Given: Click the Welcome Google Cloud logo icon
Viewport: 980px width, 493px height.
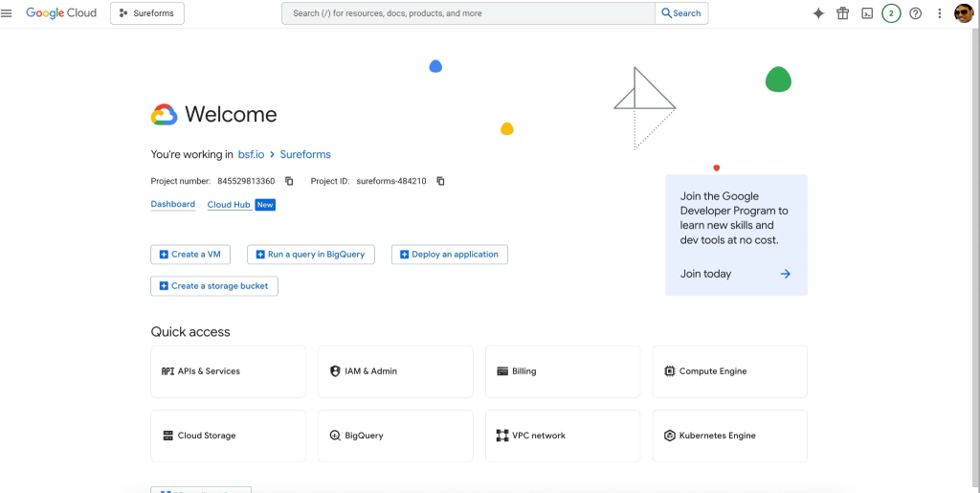Looking at the screenshot, I should [x=165, y=114].
